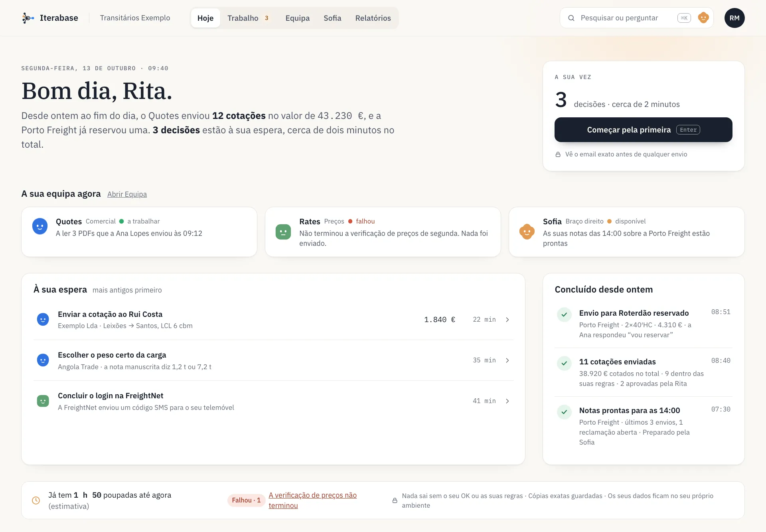766x532 pixels.
Task: Click the 41 min waiting time
Action: click(484, 401)
